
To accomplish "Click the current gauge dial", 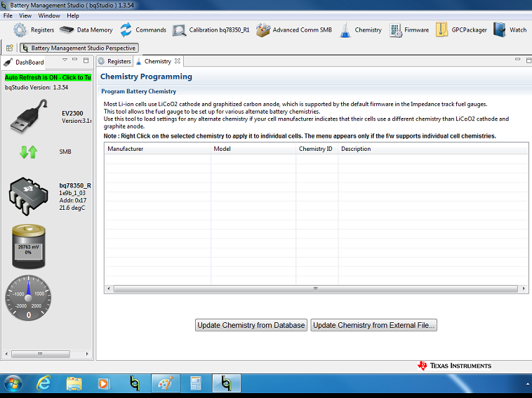I will [x=29, y=298].
